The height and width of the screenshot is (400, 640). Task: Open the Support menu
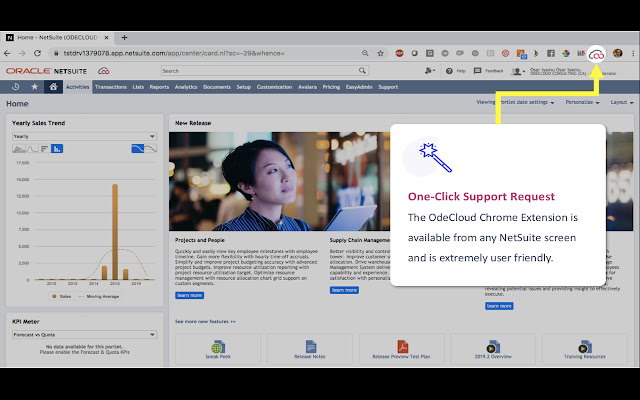point(388,87)
